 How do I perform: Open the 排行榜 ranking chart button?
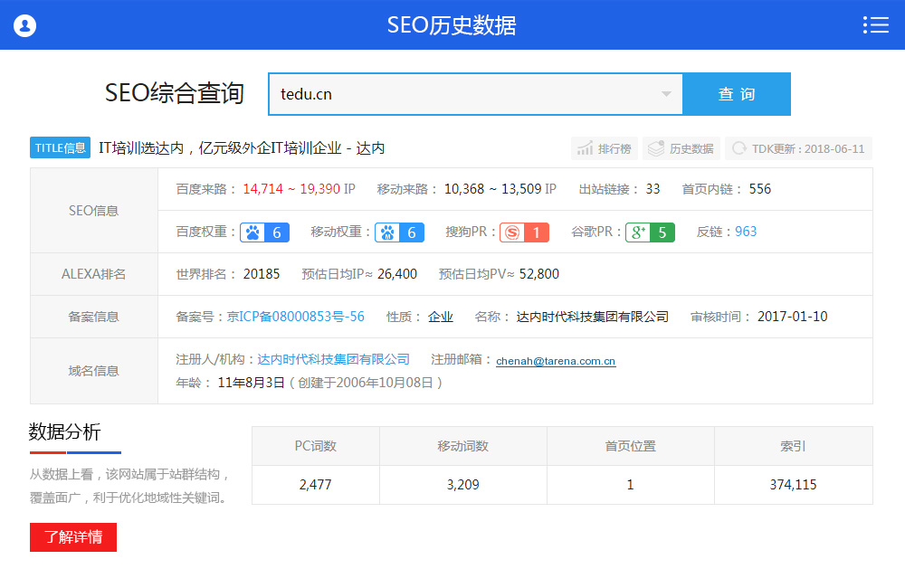pos(604,148)
